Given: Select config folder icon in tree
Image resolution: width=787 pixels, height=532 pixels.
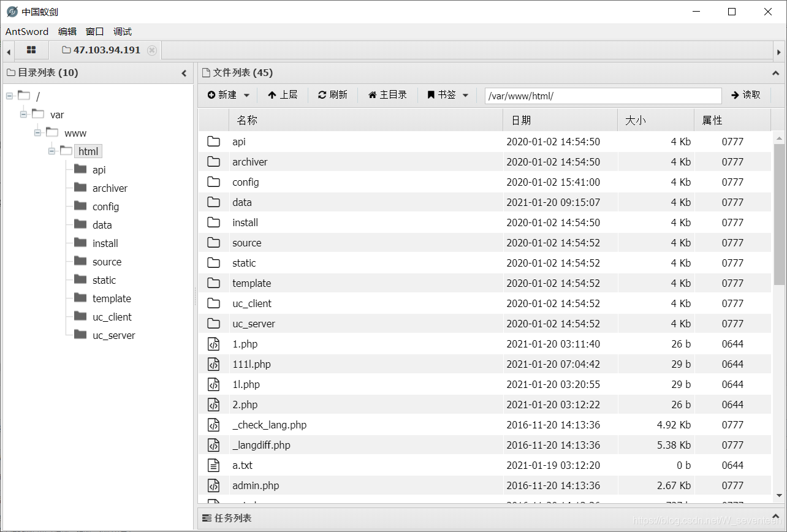Looking at the screenshot, I should 80,206.
